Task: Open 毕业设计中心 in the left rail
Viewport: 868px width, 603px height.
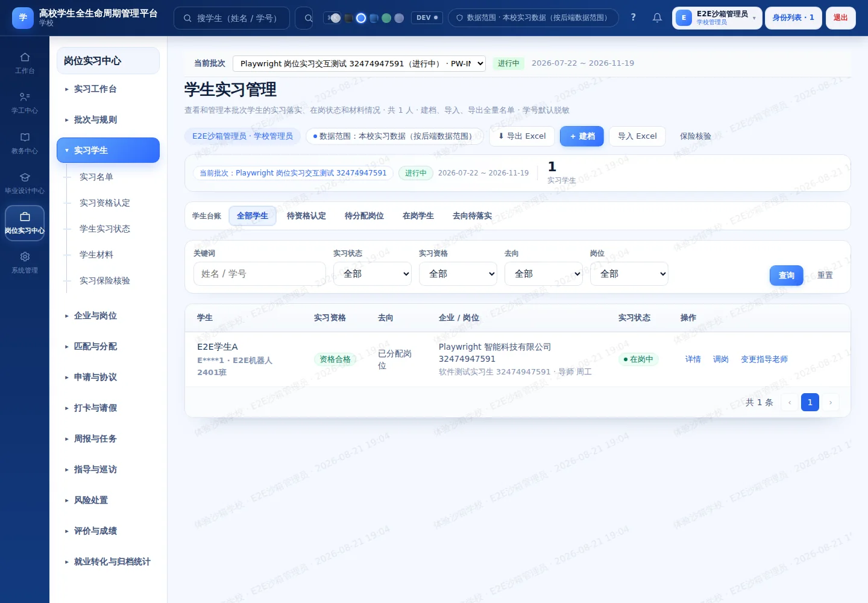Action: (25, 183)
